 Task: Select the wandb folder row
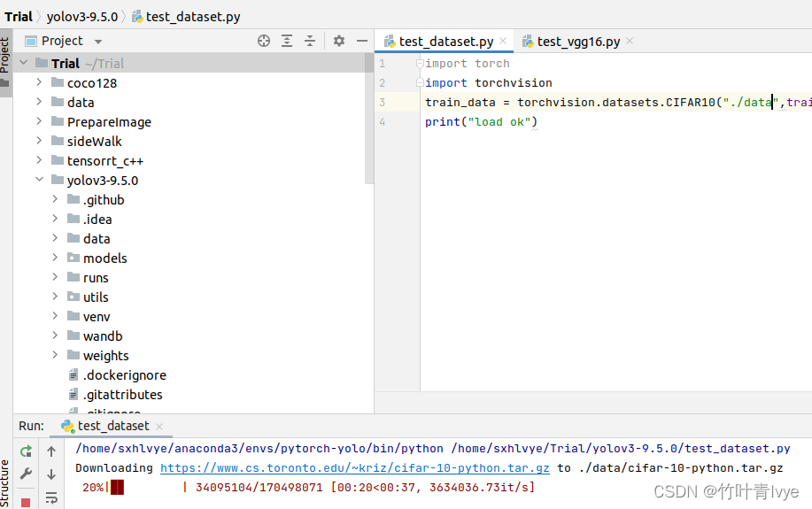point(193,336)
